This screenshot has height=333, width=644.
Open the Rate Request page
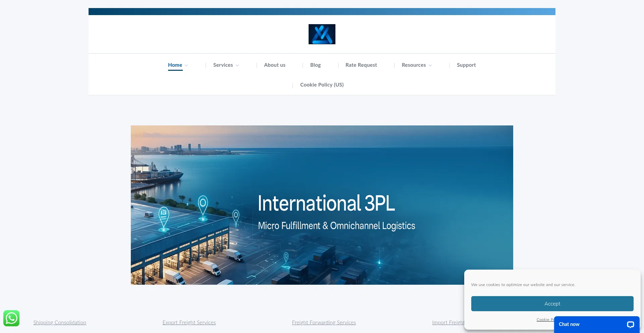tap(361, 65)
